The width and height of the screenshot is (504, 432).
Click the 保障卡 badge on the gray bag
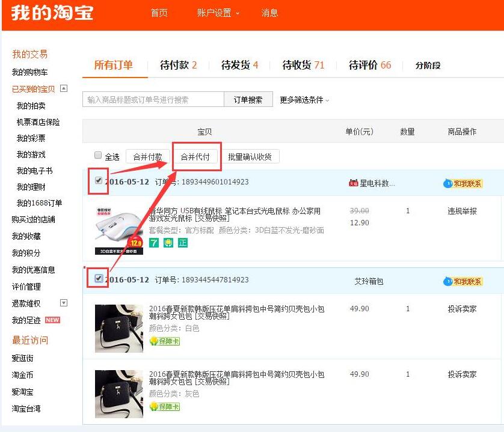pyautogui.click(x=165, y=407)
